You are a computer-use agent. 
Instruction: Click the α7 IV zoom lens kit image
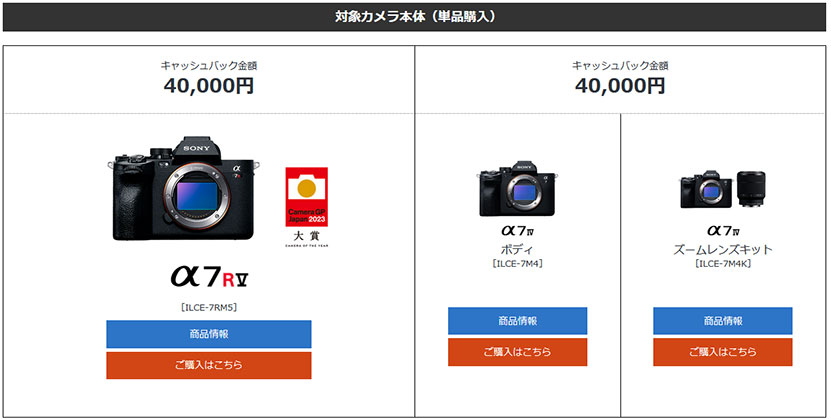click(723, 189)
